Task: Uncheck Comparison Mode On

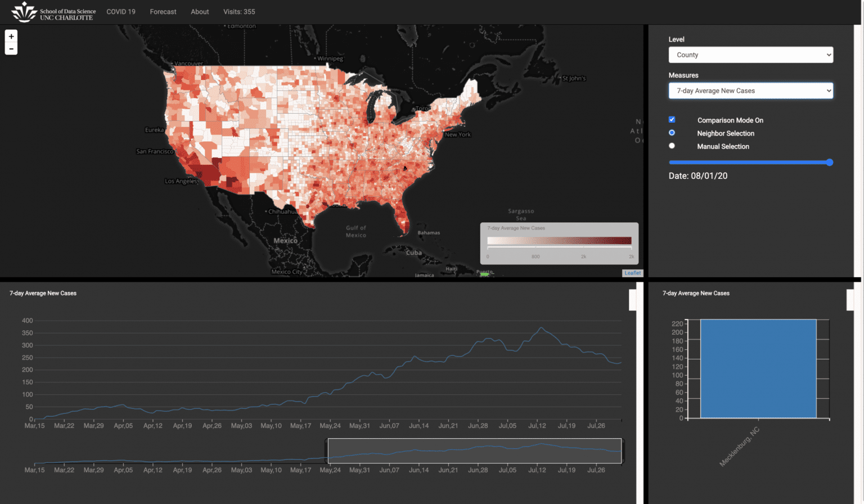Action: click(672, 119)
